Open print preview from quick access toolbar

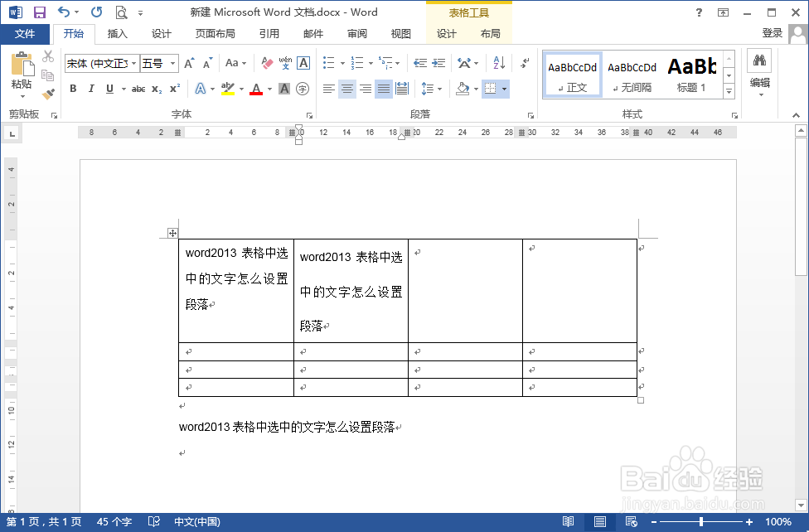121,12
